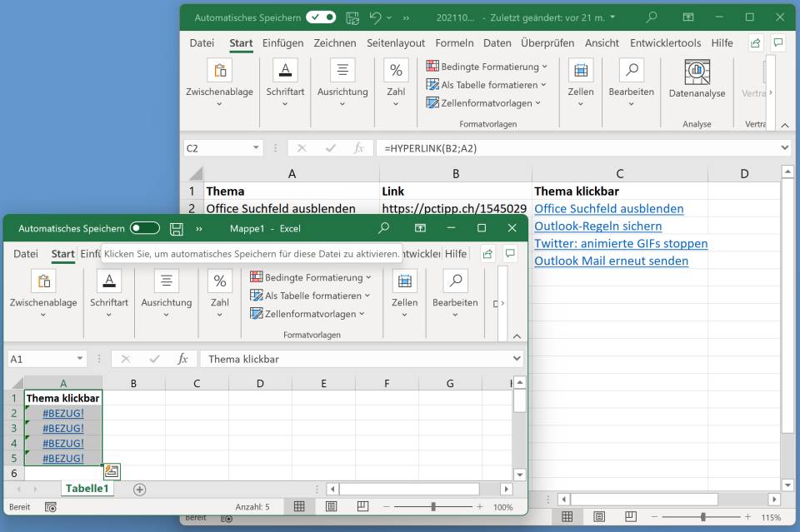Viewport: 800px width, 532px height.
Task: Click the Zwischenablage clipboard icon
Action: (43, 281)
